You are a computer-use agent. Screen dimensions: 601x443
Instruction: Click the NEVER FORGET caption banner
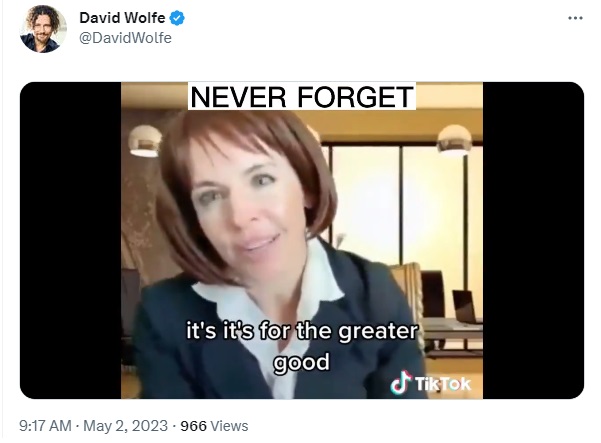(302, 97)
